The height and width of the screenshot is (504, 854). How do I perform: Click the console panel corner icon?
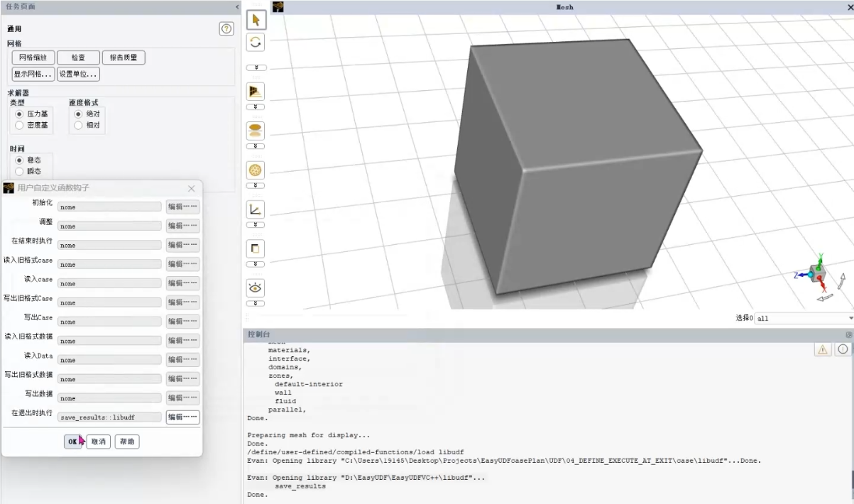point(848,334)
